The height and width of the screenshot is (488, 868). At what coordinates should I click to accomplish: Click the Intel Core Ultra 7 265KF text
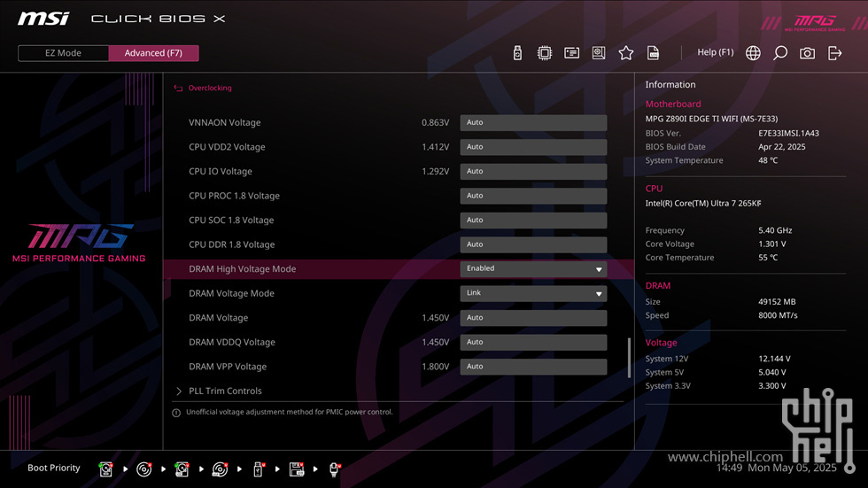click(703, 203)
